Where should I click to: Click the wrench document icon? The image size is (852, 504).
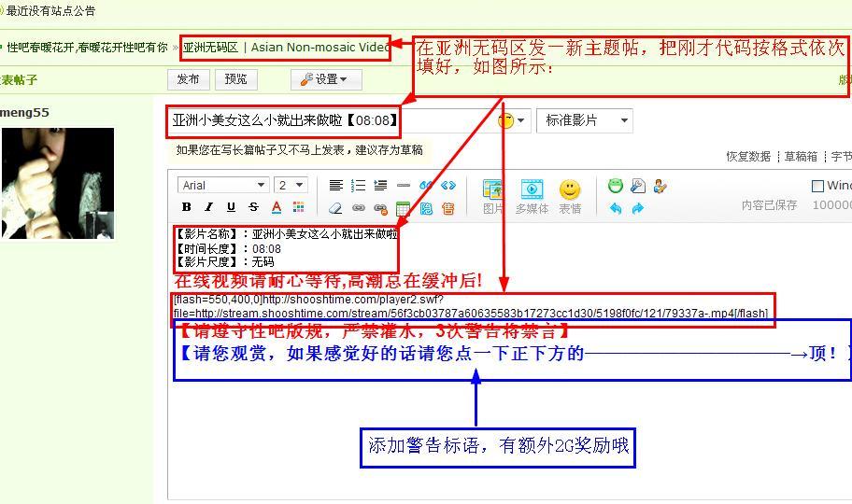(x=638, y=186)
